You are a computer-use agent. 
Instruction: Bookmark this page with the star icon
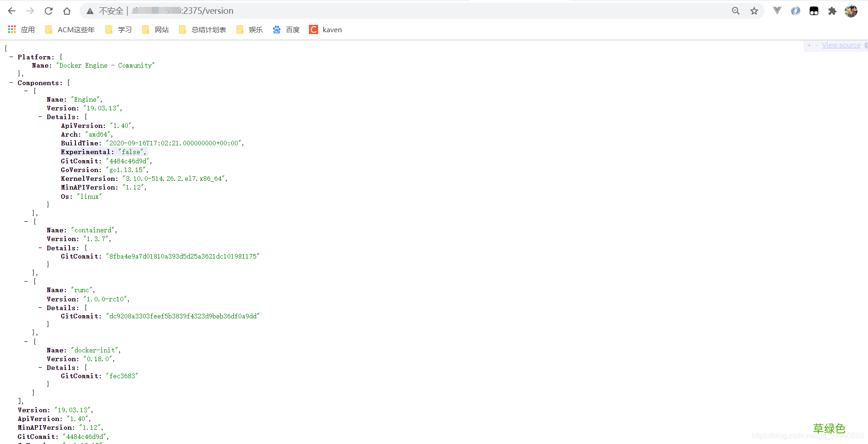[754, 11]
